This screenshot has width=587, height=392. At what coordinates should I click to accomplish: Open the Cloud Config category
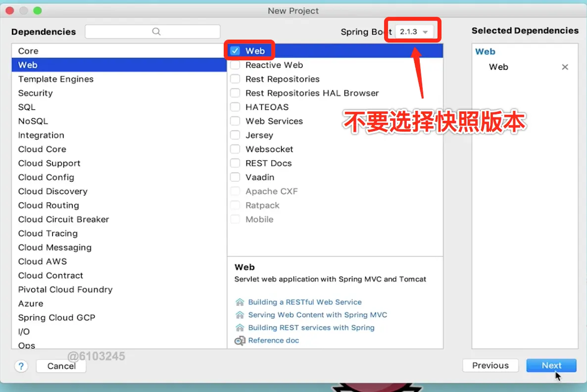(x=119, y=177)
